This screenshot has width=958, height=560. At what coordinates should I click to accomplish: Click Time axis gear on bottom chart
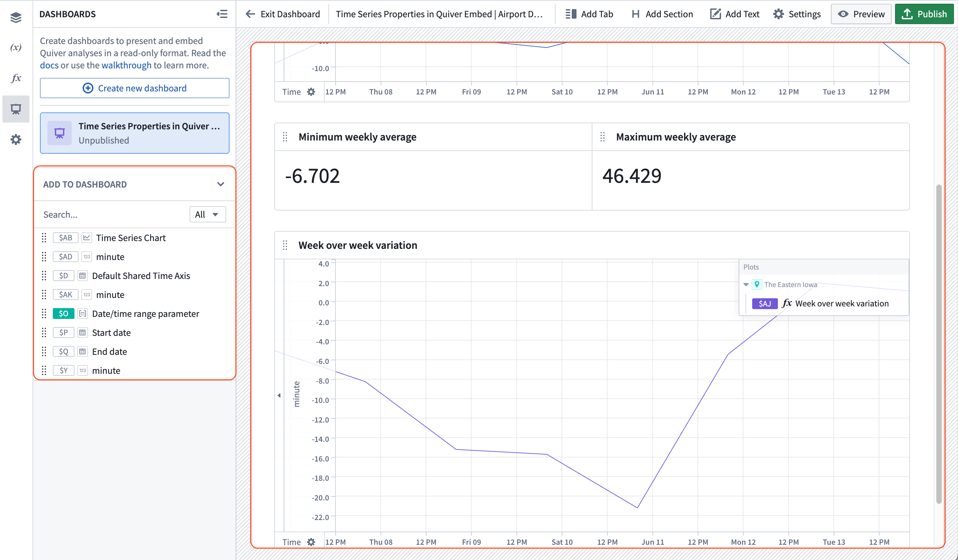tap(311, 542)
